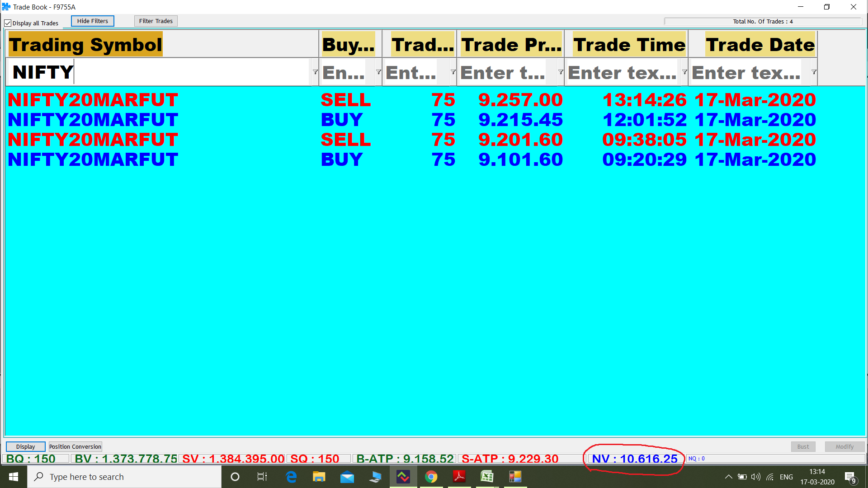The width and height of the screenshot is (868, 488).
Task: Open the volume control in system tray
Action: (x=755, y=477)
